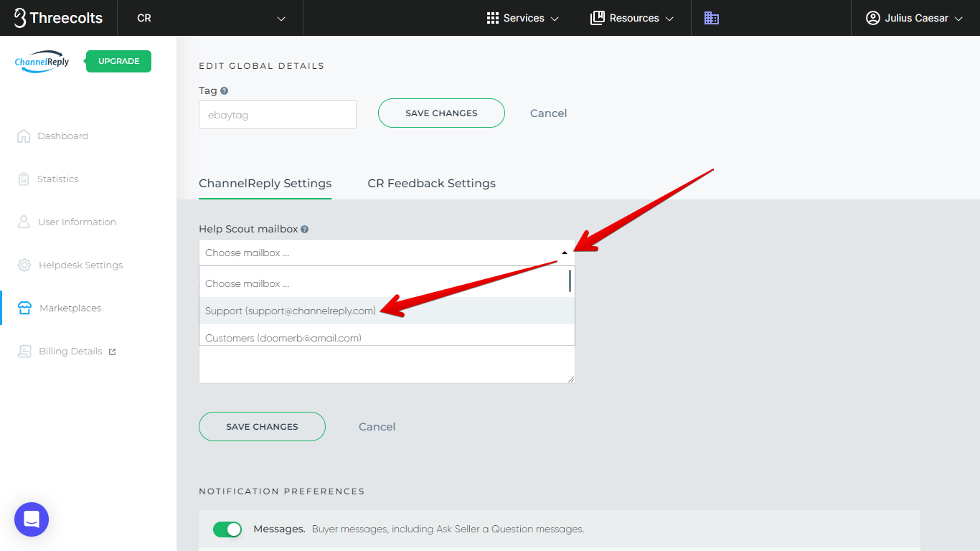
Task: Click the purple building icon
Action: (x=712, y=18)
